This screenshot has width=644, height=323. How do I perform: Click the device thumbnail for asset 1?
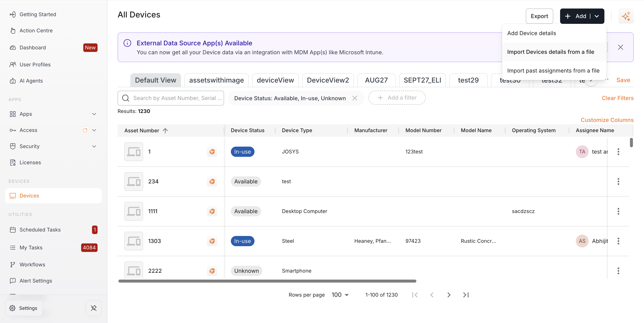point(134,152)
